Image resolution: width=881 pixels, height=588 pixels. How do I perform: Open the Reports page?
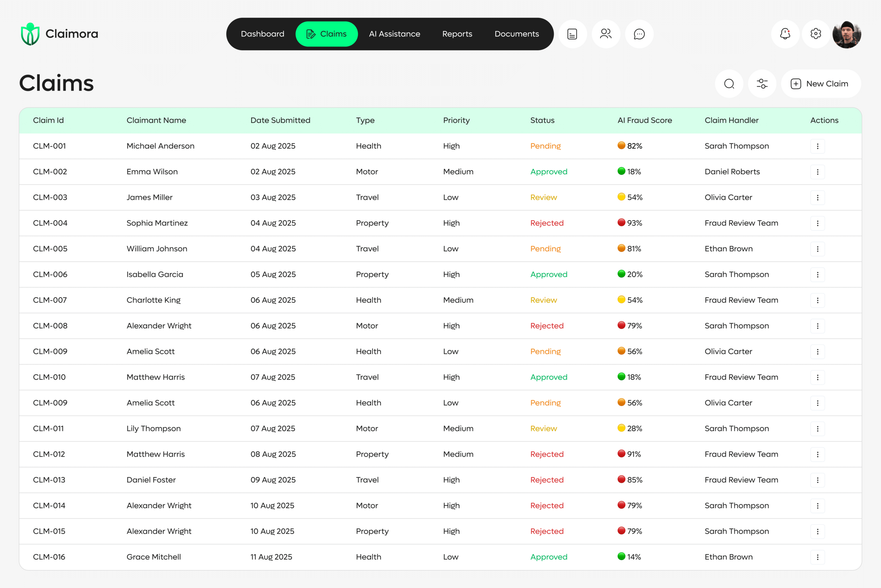(x=457, y=34)
